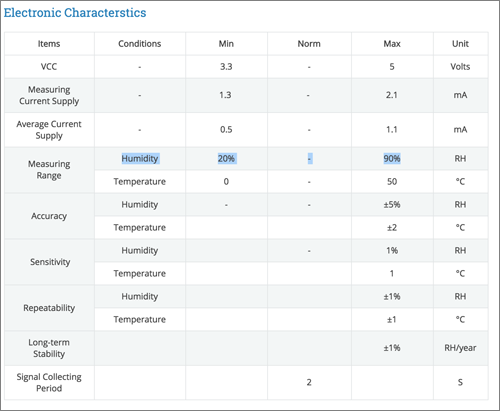
Task: Click the Accuracy row label
Action: coord(49,216)
